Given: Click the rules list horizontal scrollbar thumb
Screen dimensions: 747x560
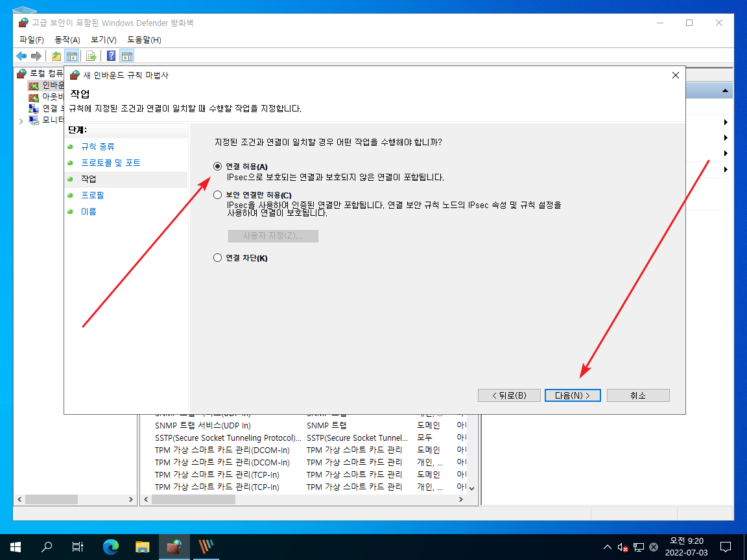Looking at the screenshot, I should point(193,499).
